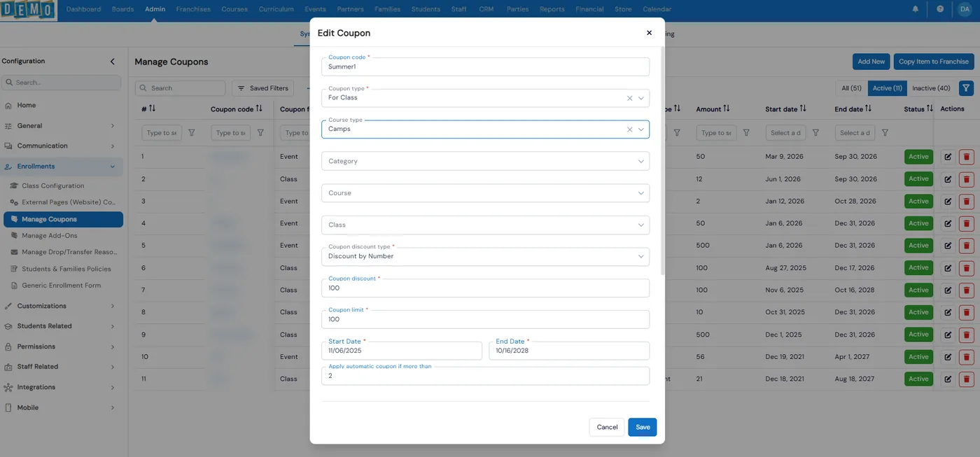Viewport: 980px width, 457px height.
Task: Open the help question mark icon
Action: (x=940, y=9)
